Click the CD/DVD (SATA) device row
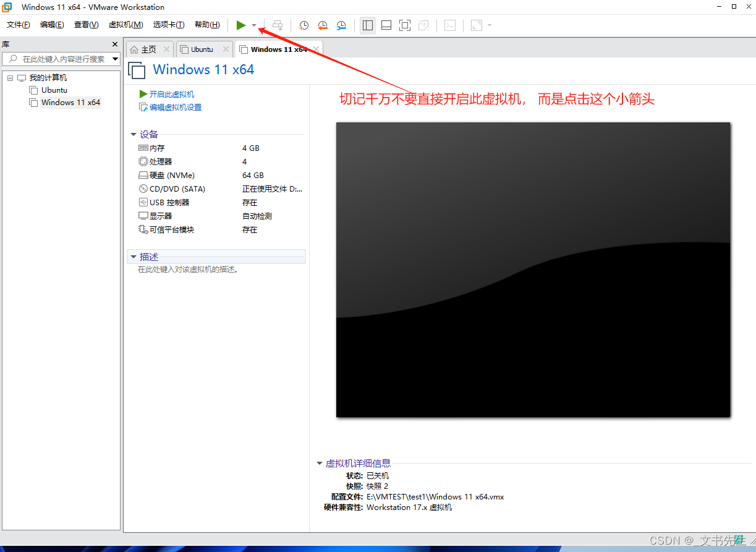756x552 pixels. click(221, 189)
